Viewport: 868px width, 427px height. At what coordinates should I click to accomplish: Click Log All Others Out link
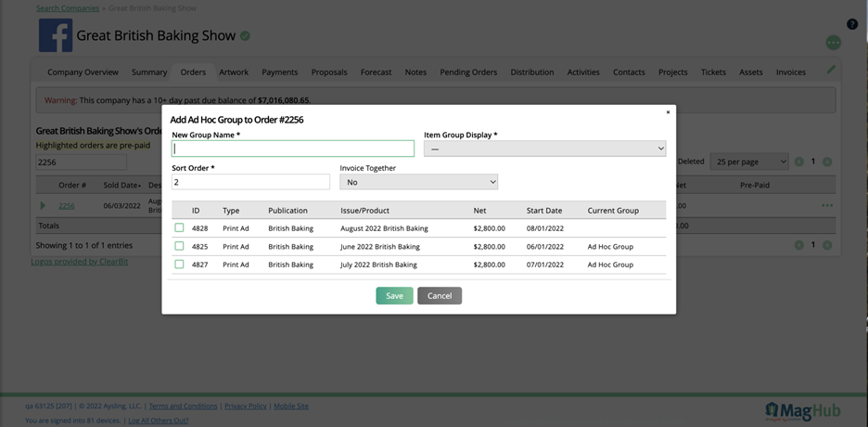(159, 421)
